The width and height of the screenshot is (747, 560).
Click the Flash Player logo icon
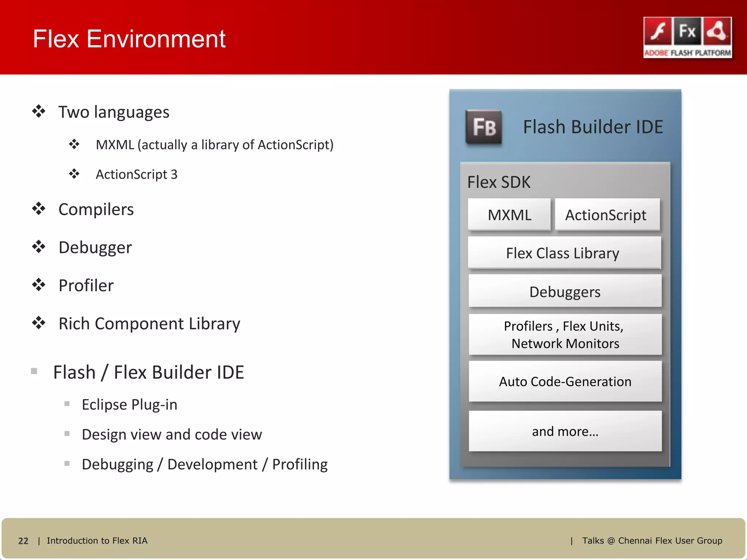coord(658,32)
